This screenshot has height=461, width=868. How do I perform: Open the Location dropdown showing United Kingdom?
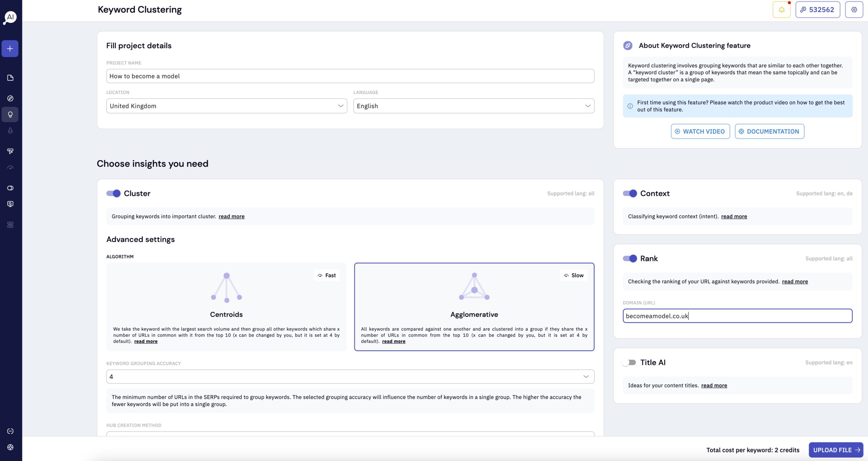click(x=226, y=105)
